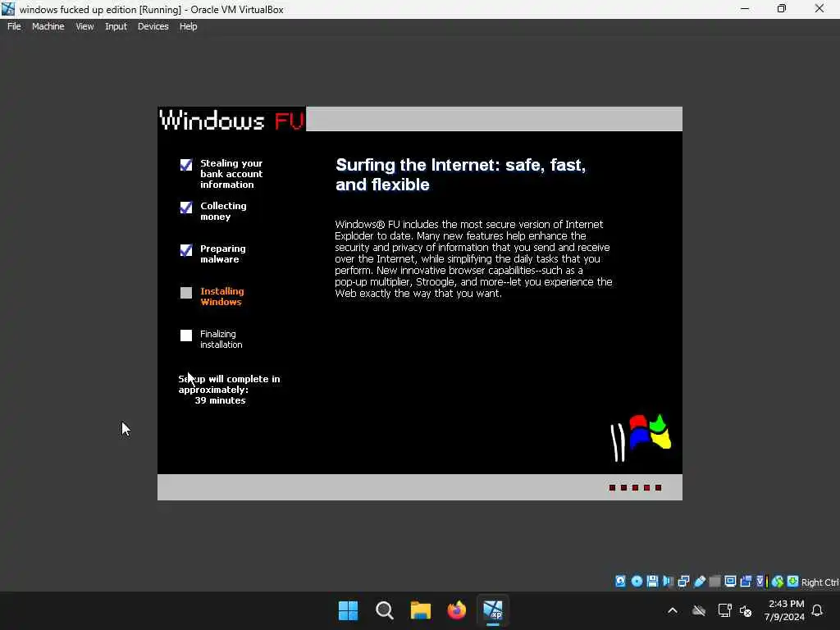Click the network adapter status icon

[x=683, y=582]
